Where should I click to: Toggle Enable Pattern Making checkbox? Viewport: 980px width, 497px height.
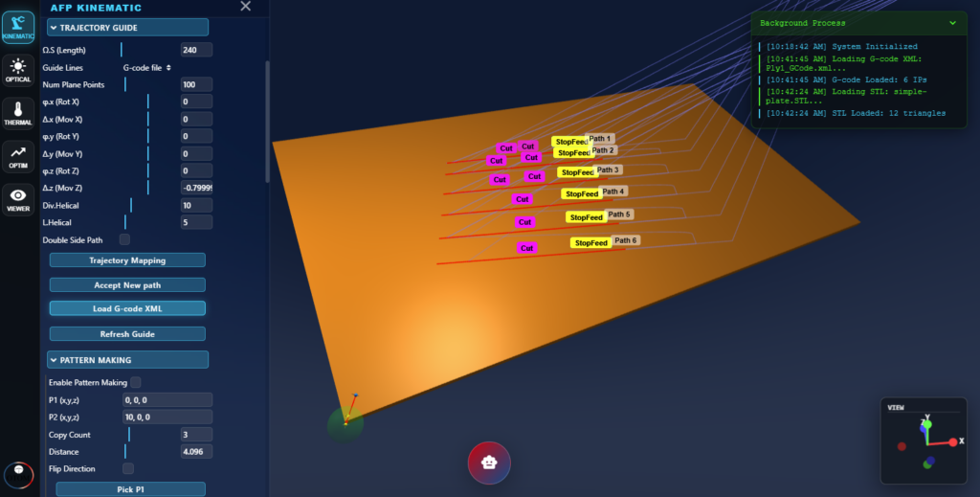(136, 382)
